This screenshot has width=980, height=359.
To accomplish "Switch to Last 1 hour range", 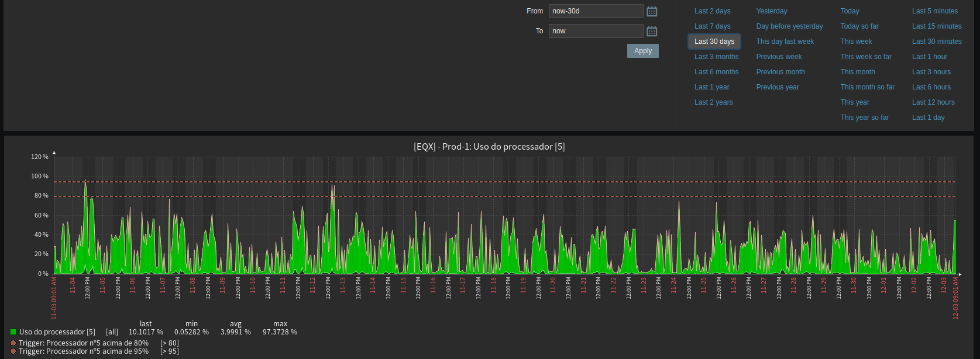I will click(x=929, y=57).
